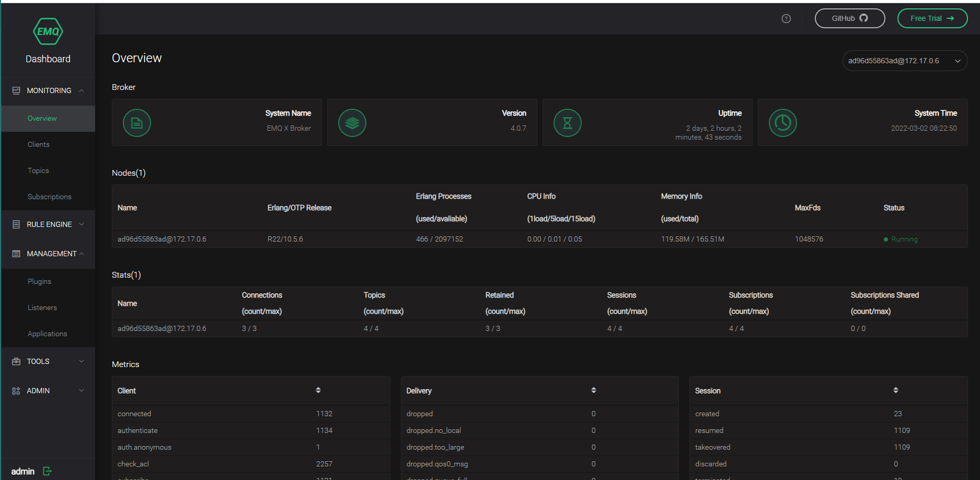Click the connected row in Client metrics
This screenshot has height=480, width=980.
click(x=251, y=414)
